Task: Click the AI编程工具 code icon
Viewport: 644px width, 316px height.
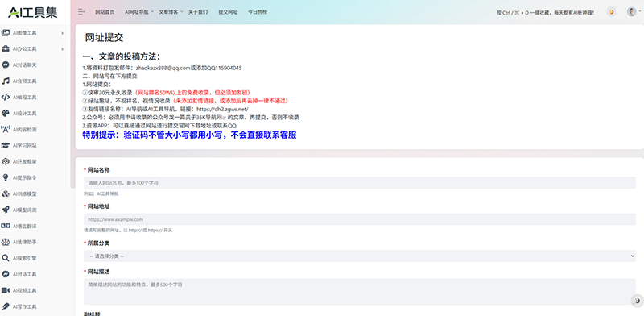Action: click(x=6, y=97)
